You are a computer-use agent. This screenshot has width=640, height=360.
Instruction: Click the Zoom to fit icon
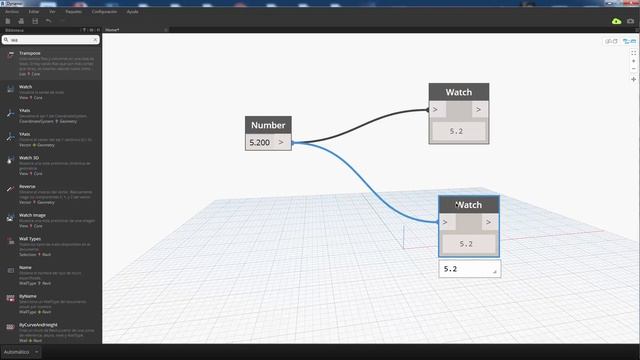click(x=633, y=53)
